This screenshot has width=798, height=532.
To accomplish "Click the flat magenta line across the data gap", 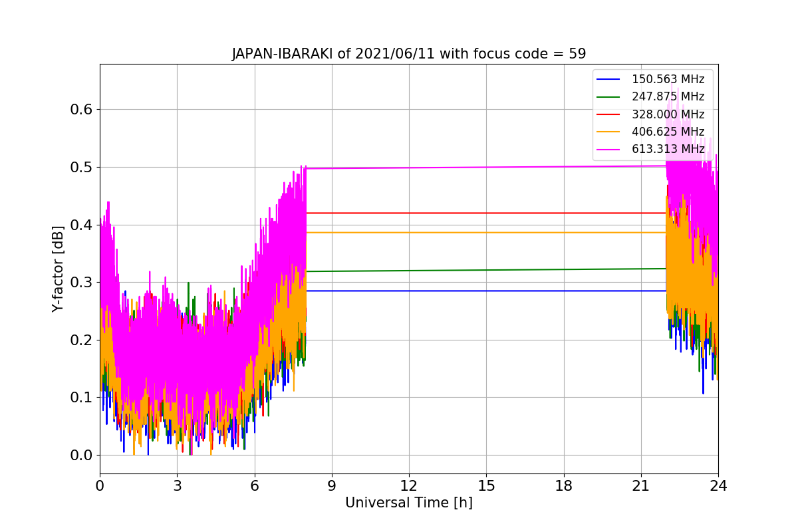I will [486, 167].
